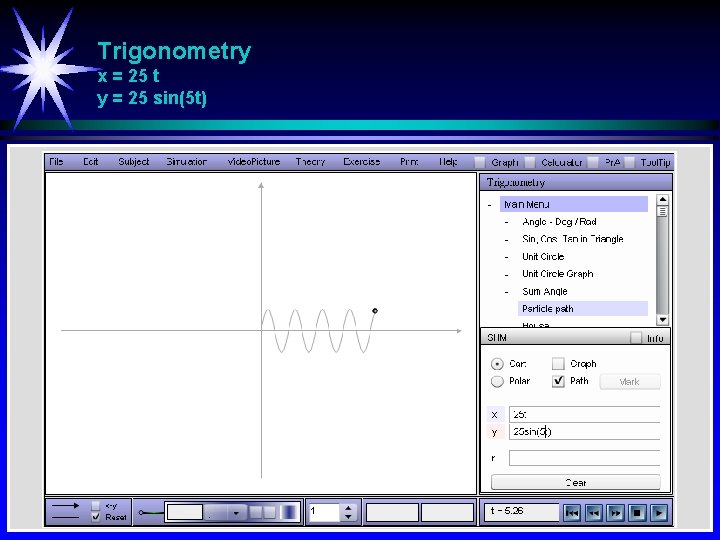720x540 pixels.
Task: Click the particle marker on the sine path
Action: (375, 311)
